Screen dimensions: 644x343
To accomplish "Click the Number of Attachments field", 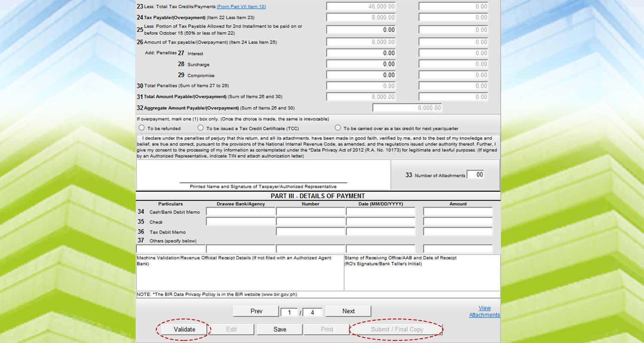I will tap(476, 175).
